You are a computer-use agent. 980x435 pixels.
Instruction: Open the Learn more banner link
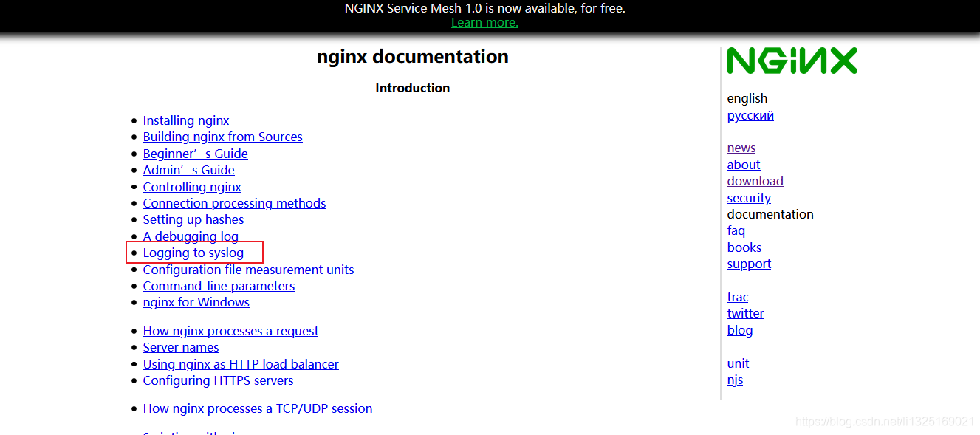(x=484, y=22)
